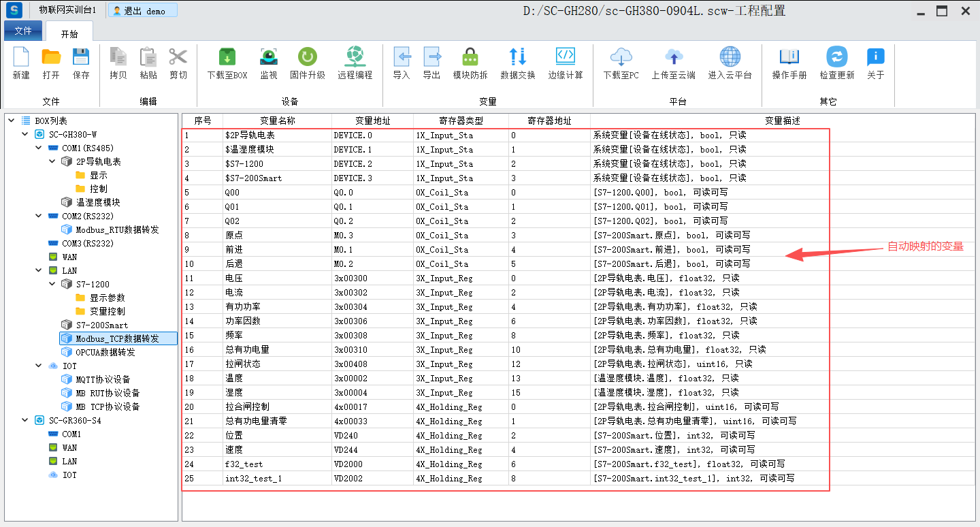
Task: Click the 退出 demo logout button
Action: coord(143,11)
